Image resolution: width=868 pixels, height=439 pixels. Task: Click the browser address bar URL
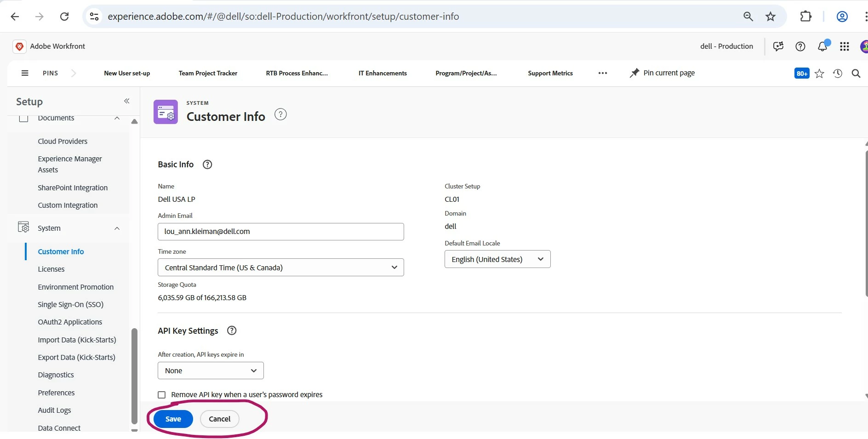(283, 17)
